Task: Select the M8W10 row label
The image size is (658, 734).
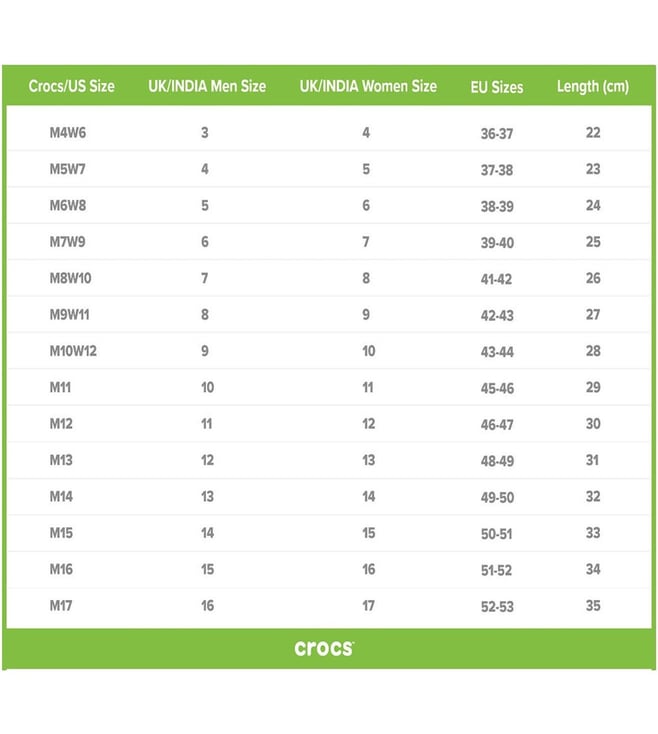Action: [x=70, y=278]
